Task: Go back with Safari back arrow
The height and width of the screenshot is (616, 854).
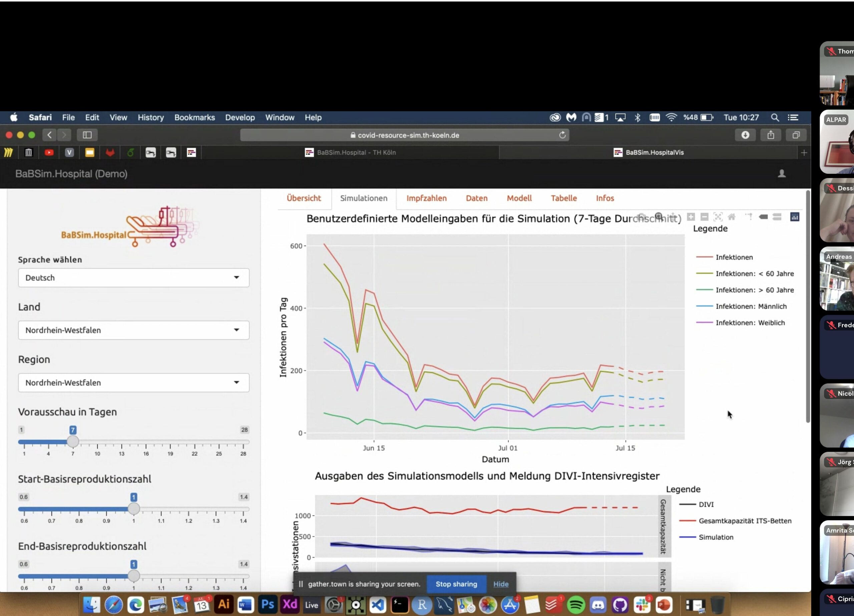Action: (x=49, y=135)
